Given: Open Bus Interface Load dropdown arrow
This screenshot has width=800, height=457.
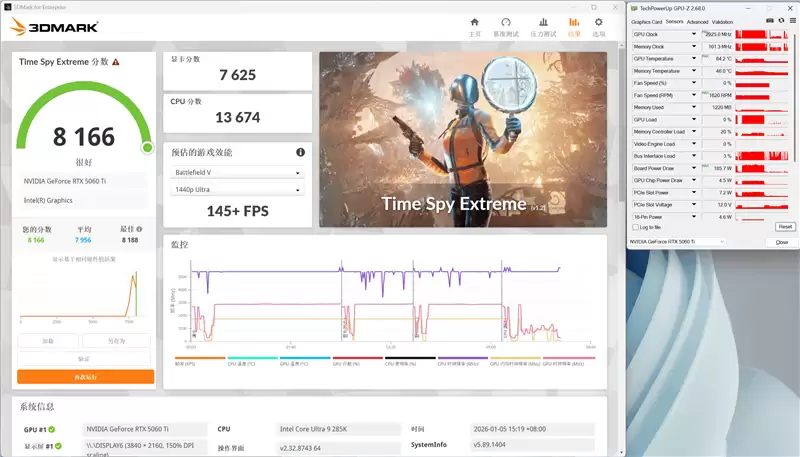Looking at the screenshot, I should click(694, 156).
